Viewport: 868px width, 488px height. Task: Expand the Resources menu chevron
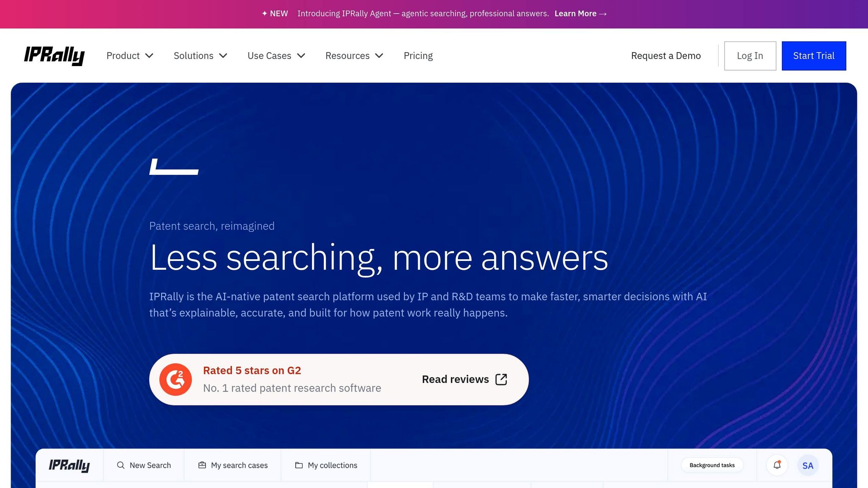[379, 55]
